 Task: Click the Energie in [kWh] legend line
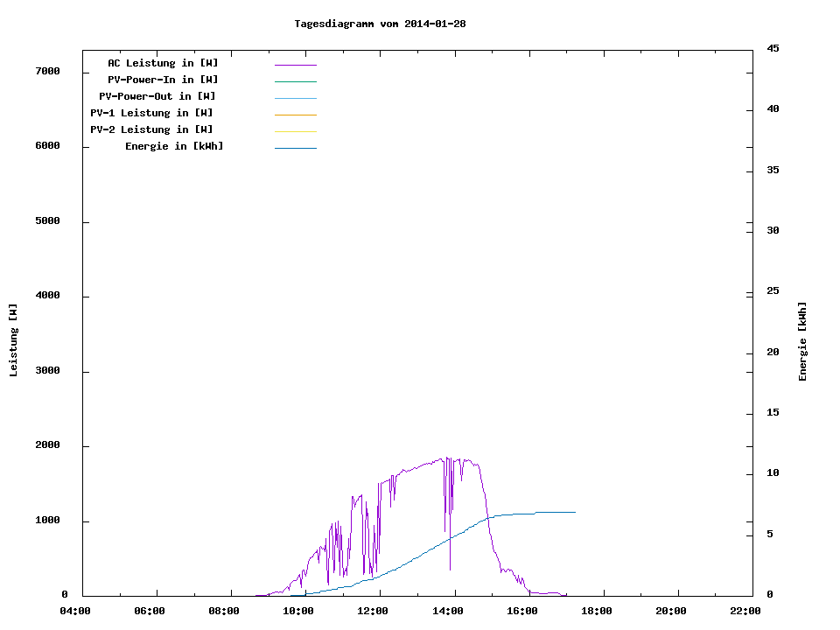295,148
